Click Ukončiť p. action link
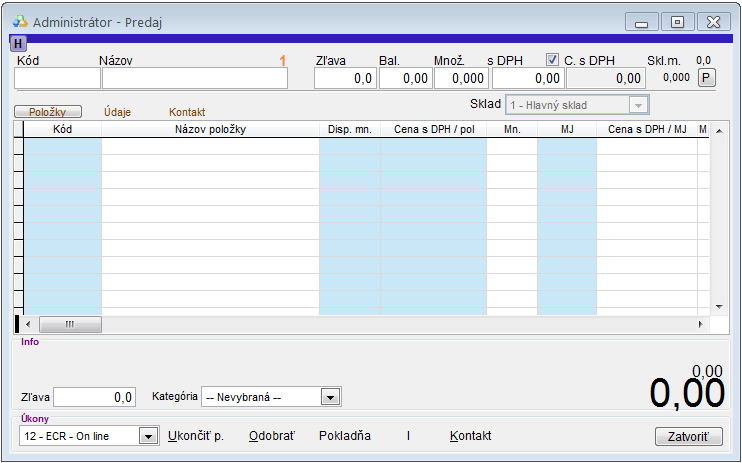Screen dimensions: 742x463 pyautogui.click(x=195, y=436)
